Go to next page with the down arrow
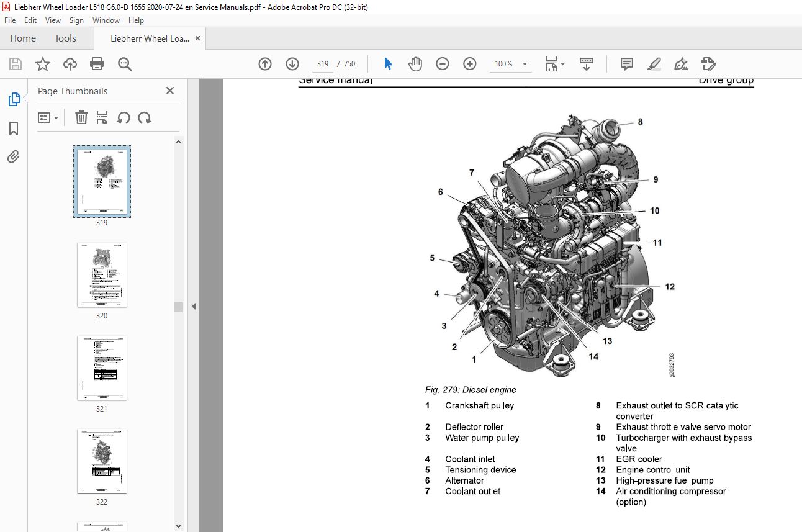The width and height of the screenshot is (802, 532). click(292, 64)
